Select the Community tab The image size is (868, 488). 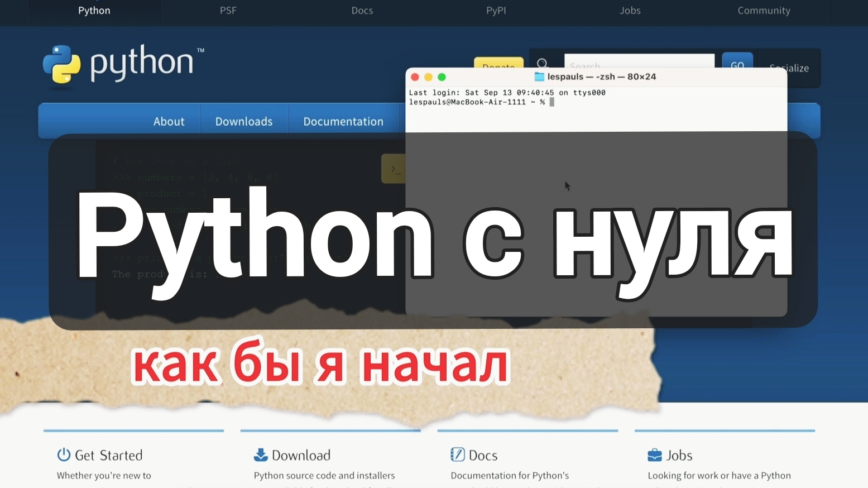pyautogui.click(x=764, y=11)
